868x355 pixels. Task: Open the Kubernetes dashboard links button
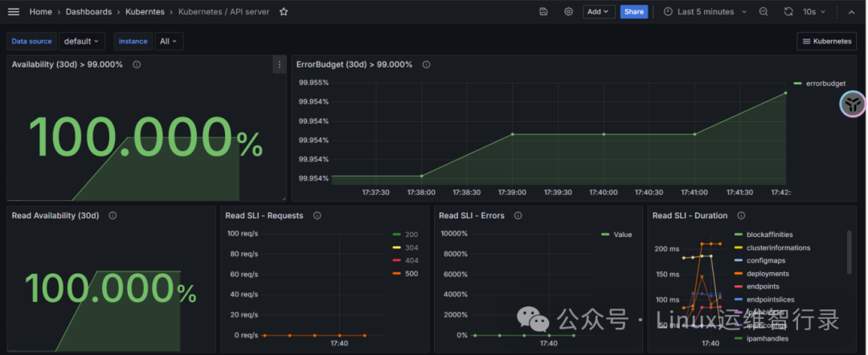point(826,42)
